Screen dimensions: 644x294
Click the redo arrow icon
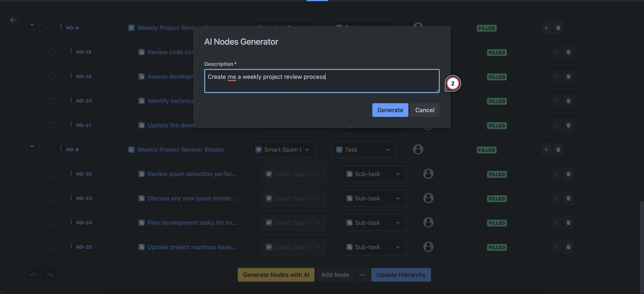coord(49,275)
